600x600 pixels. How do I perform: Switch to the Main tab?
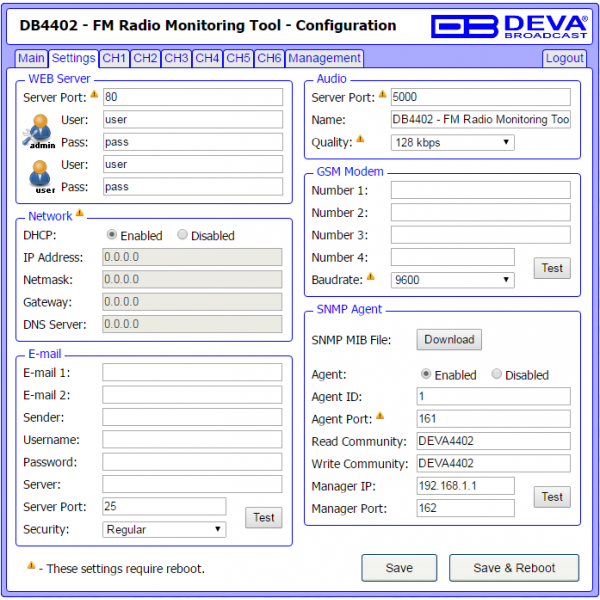coord(31,58)
